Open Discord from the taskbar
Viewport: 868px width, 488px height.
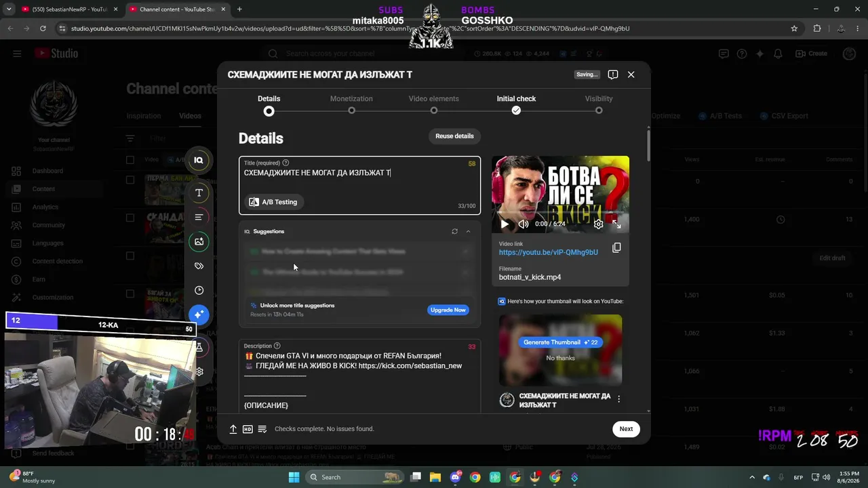coord(456,477)
